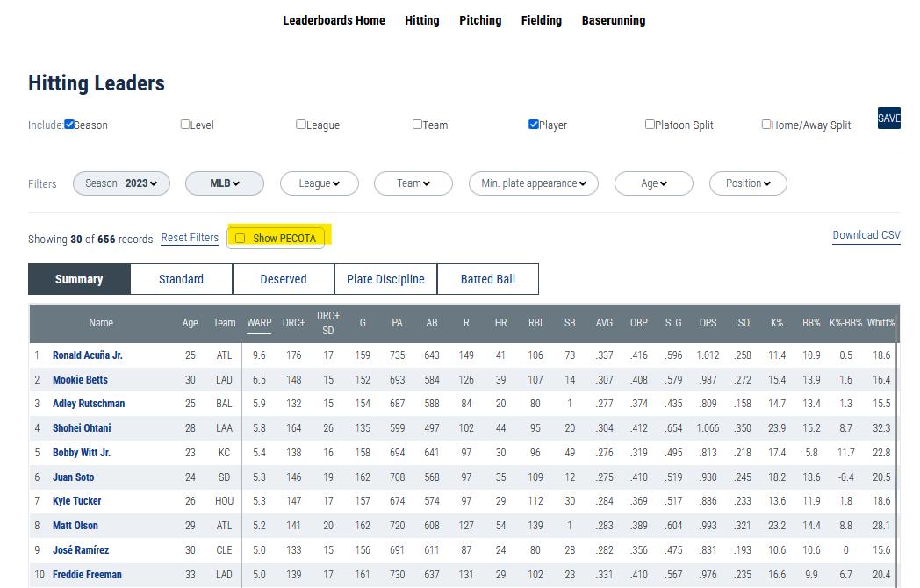Open the Min. plate appearance dropdown
This screenshot has height=588, width=920.
click(534, 183)
